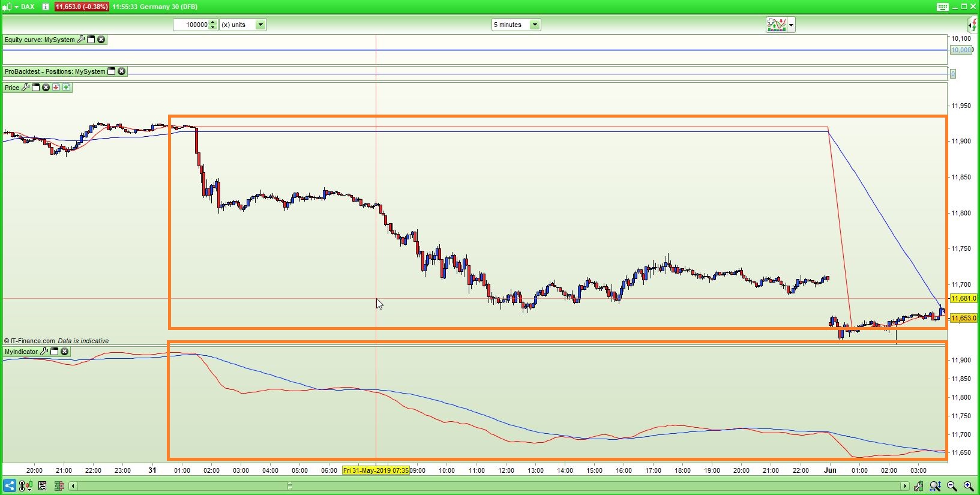
Task: Click the horizontal zoom fit icon
Action: [x=935, y=486]
